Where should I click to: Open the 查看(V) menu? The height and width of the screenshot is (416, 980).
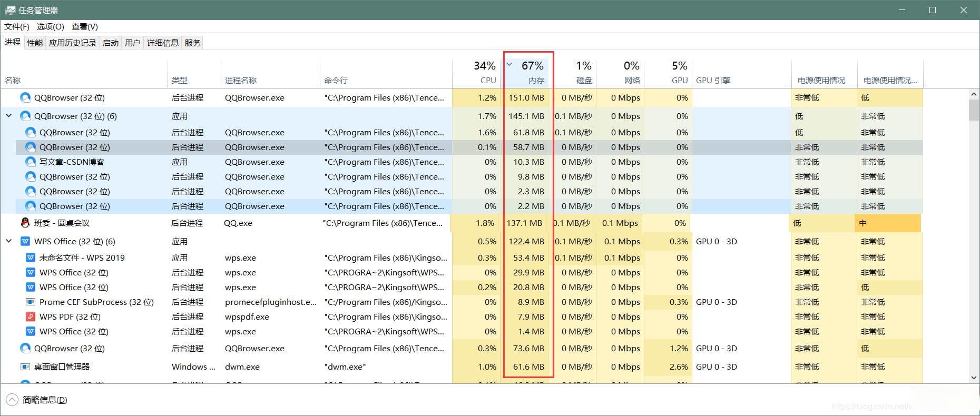85,26
